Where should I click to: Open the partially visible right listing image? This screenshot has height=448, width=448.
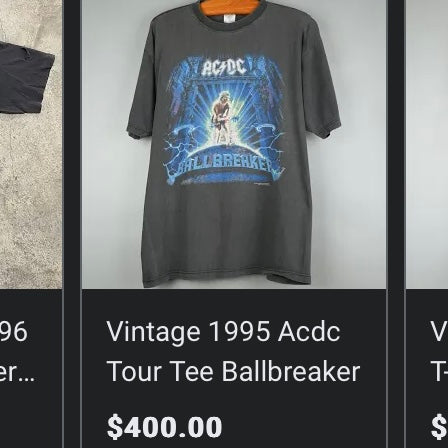[427, 144]
